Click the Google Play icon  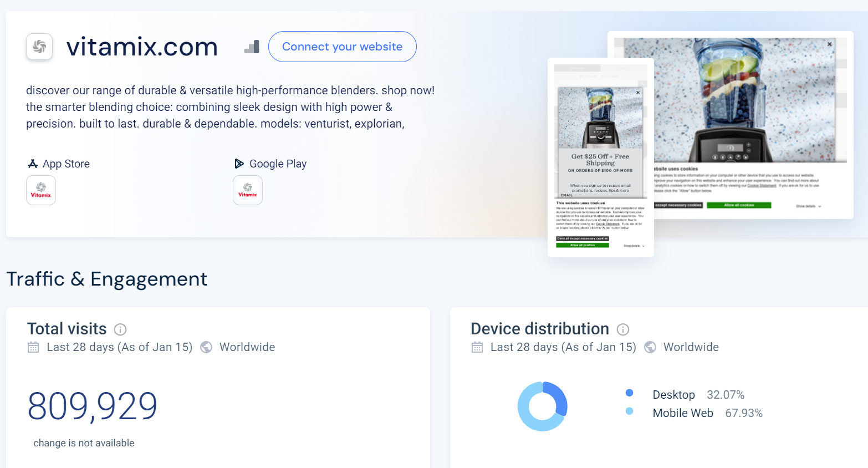[239, 164]
